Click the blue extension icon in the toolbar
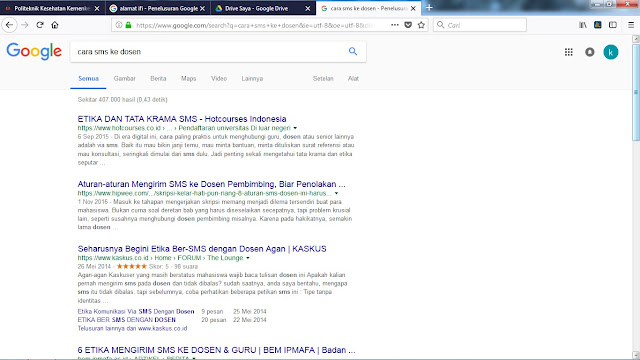This screenshot has width=640, height=360. pyautogui.click(x=598, y=25)
